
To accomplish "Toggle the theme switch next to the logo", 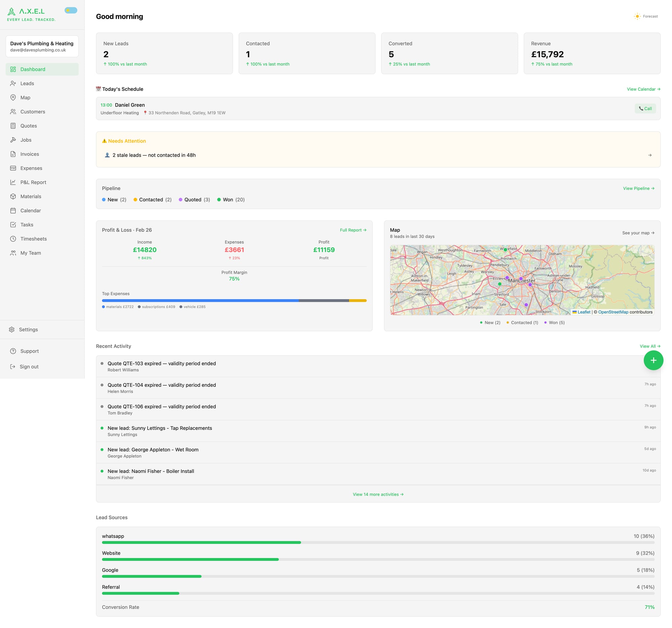I will coord(70,10).
